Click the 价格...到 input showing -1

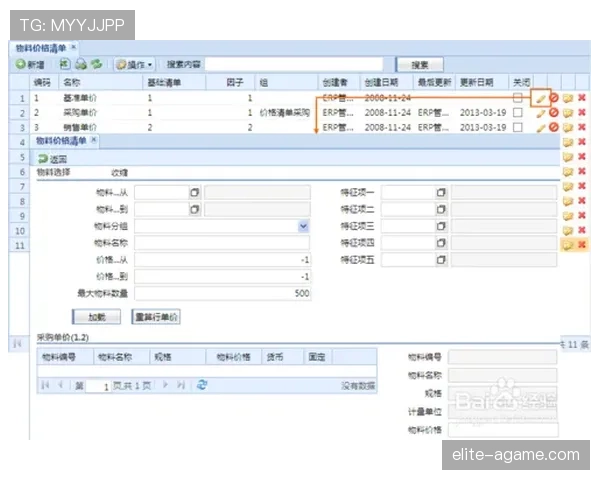[x=222, y=277]
